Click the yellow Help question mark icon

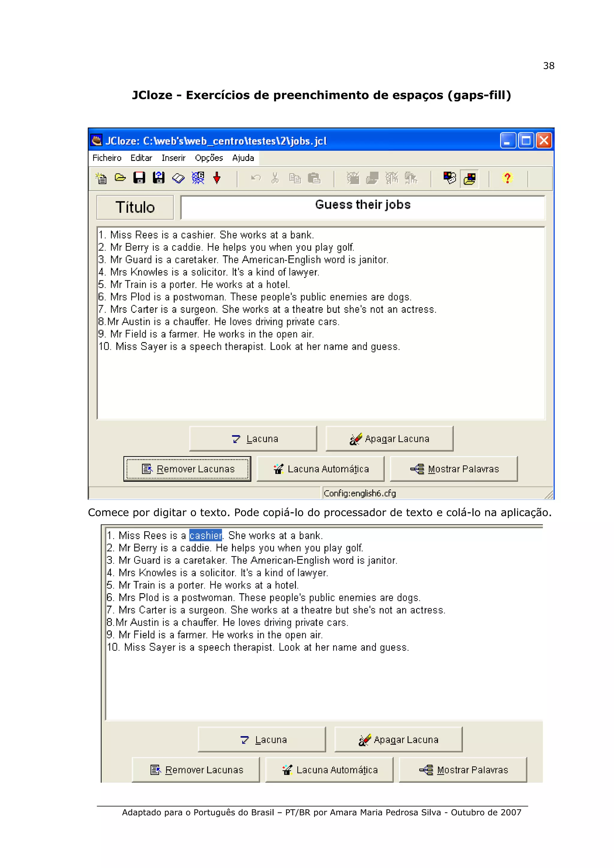pyautogui.click(x=507, y=178)
